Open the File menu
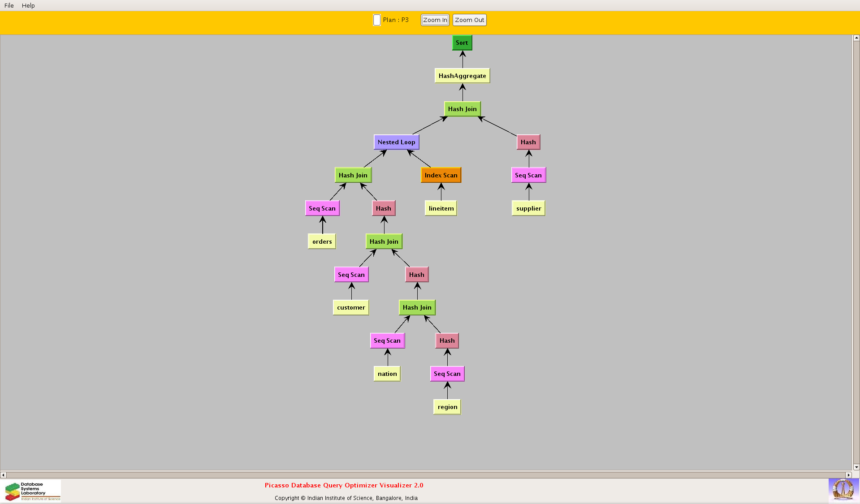 (x=9, y=5)
